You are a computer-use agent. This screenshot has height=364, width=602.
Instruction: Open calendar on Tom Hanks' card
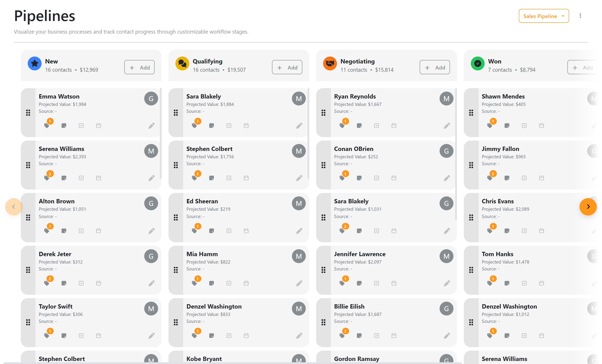tap(542, 283)
